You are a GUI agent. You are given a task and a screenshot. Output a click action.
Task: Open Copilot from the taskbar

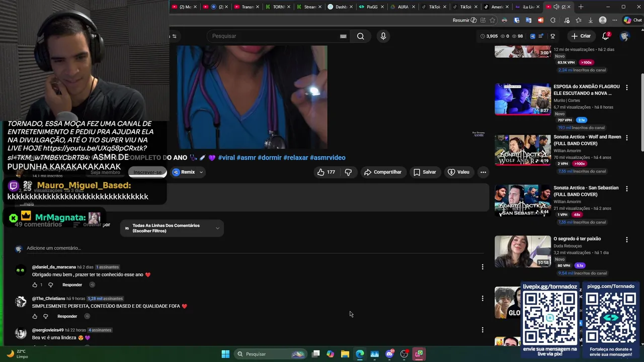330,354
